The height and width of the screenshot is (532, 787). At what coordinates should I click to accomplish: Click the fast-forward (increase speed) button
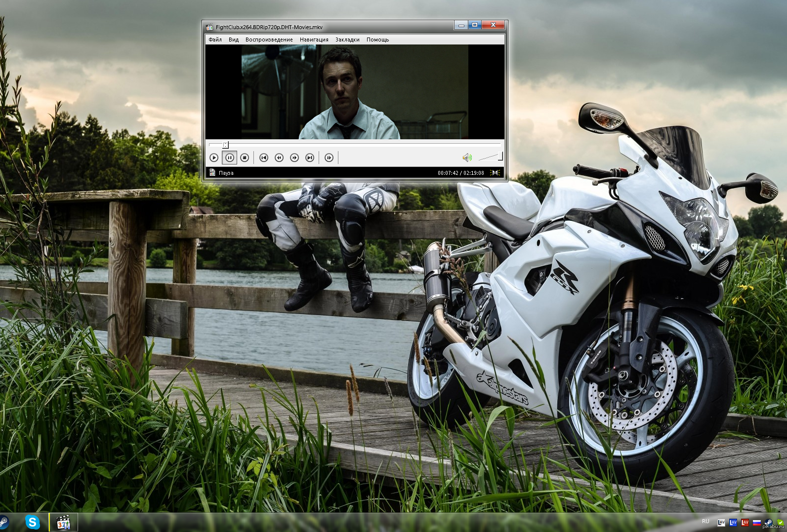[x=294, y=158]
